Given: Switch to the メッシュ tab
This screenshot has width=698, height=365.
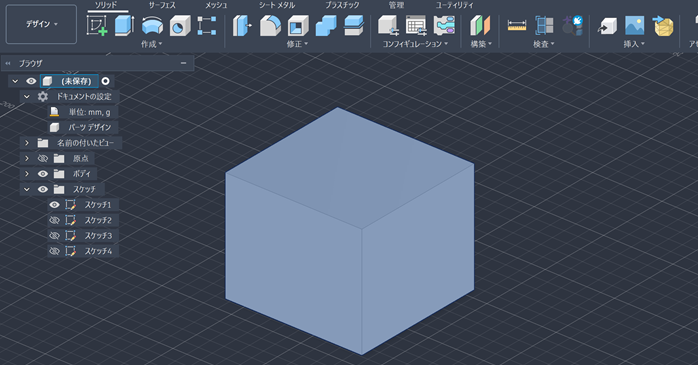Looking at the screenshot, I should click(216, 5).
